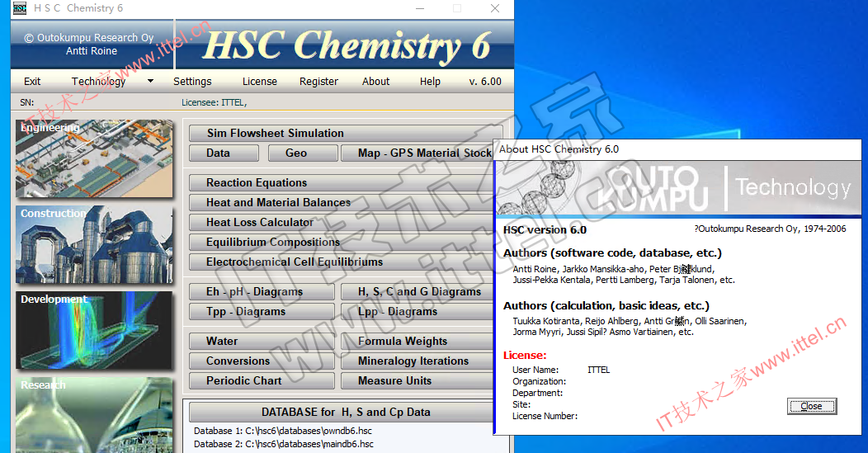Open the Data module button
868x453 pixels.
224,153
